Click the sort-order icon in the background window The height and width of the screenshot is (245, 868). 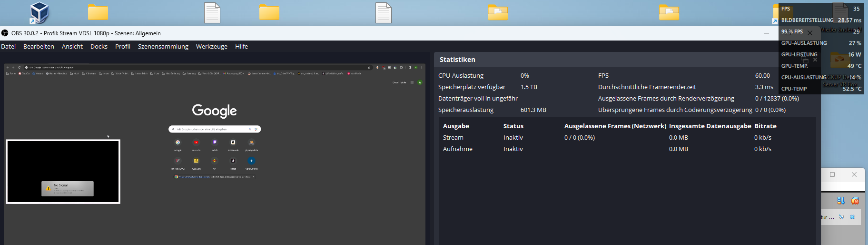click(841, 201)
